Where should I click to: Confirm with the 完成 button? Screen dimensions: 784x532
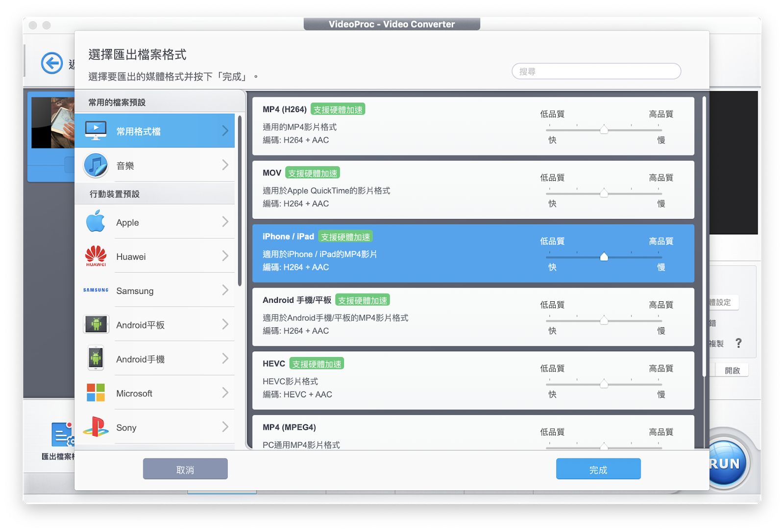tap(598, 469)
